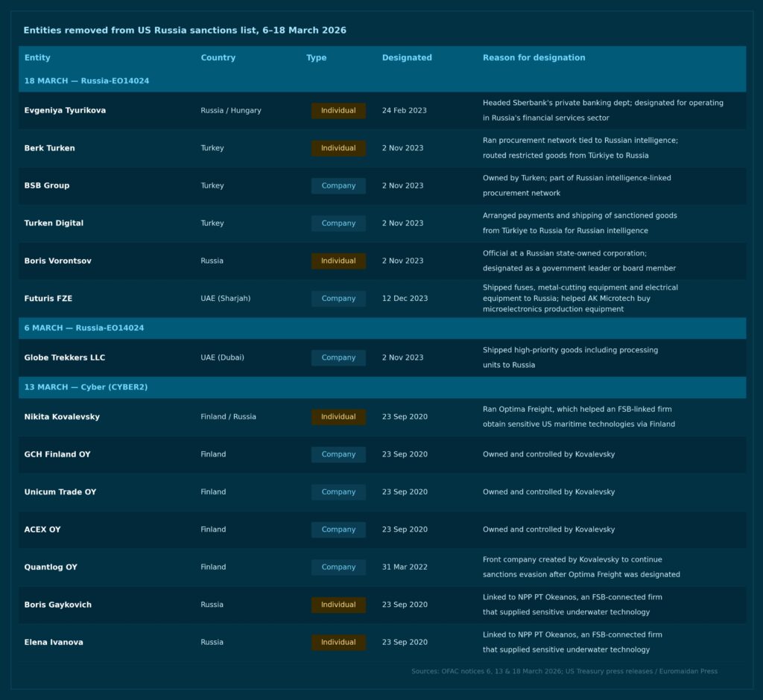763x700 pixels.
Task: Click the Turken Digital row
Action: tap(381, 223)
